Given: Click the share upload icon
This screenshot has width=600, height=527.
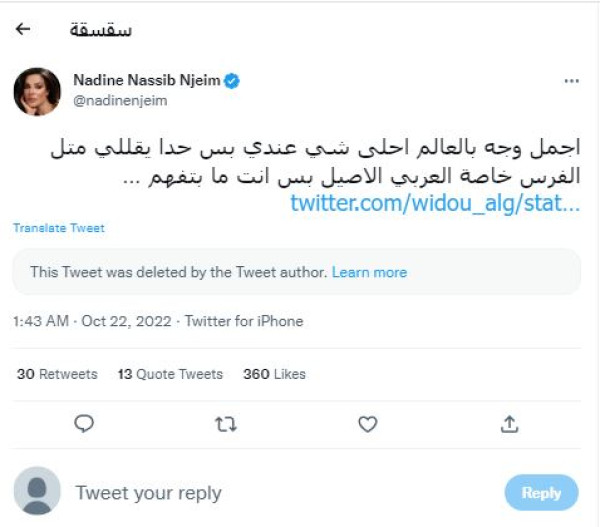Looking at the screenshot, I should pos(509,424).
